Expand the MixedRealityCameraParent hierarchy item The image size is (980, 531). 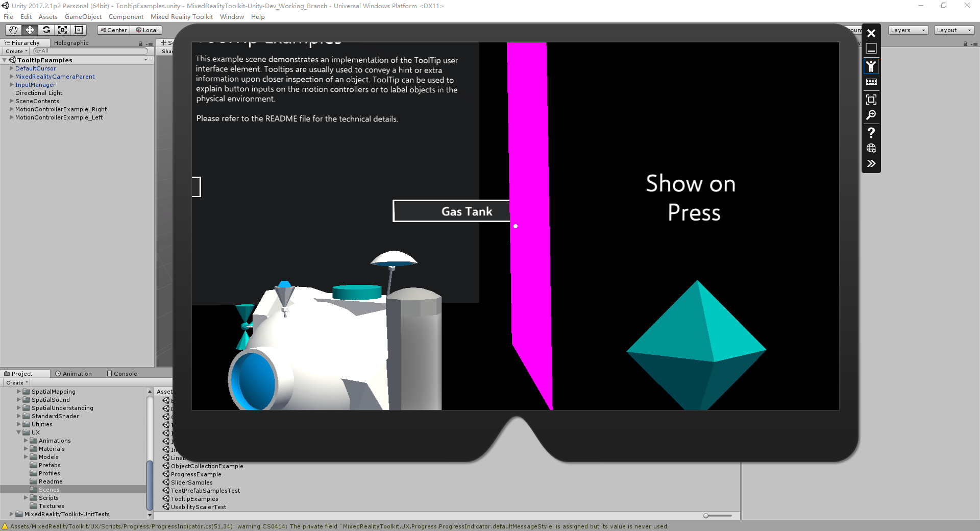pos(12,76)
